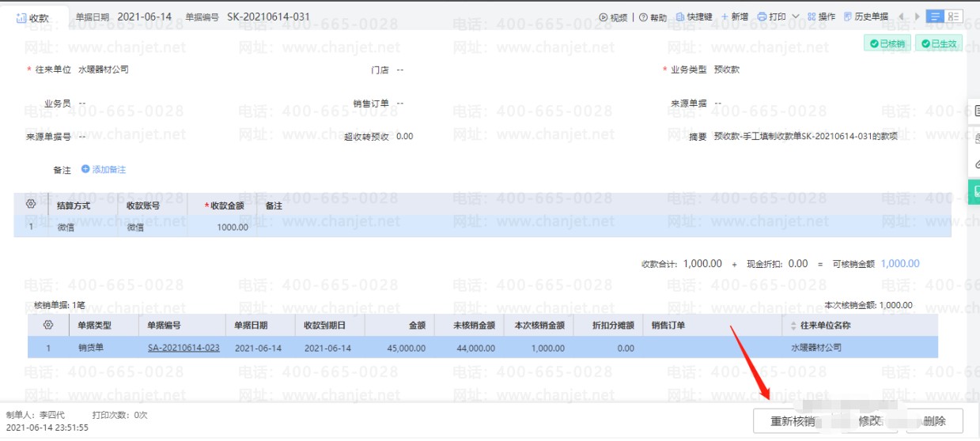Viewport: 980px width, 441px height.
Task: Open the 帮助 help item
Action: tap(653, 17)
